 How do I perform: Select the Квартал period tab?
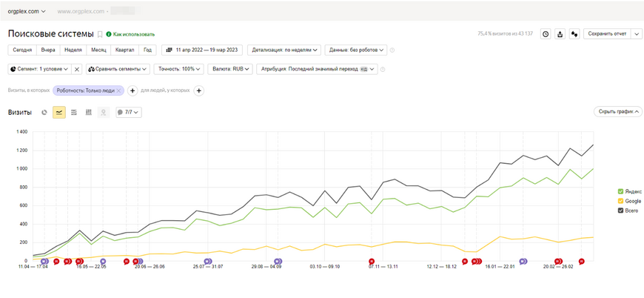coord(124,50)
